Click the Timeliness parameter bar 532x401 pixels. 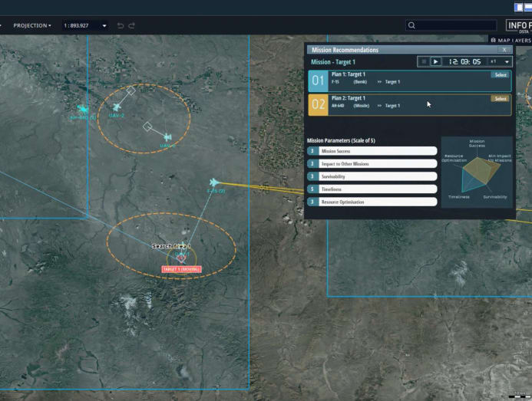coord(372,189)
